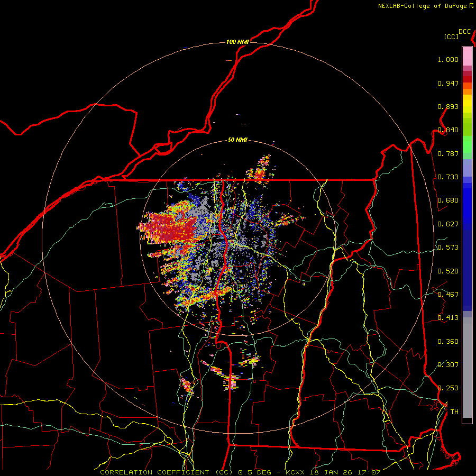This screenshot has height=476, width=476.
Task: Click the 0.467 value on the color scale
Action: [448, 295]
